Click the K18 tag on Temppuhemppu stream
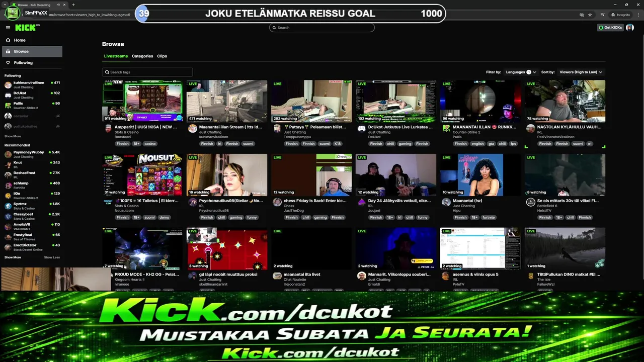This screenshot has width=644, height=362. tap(338, 144)
